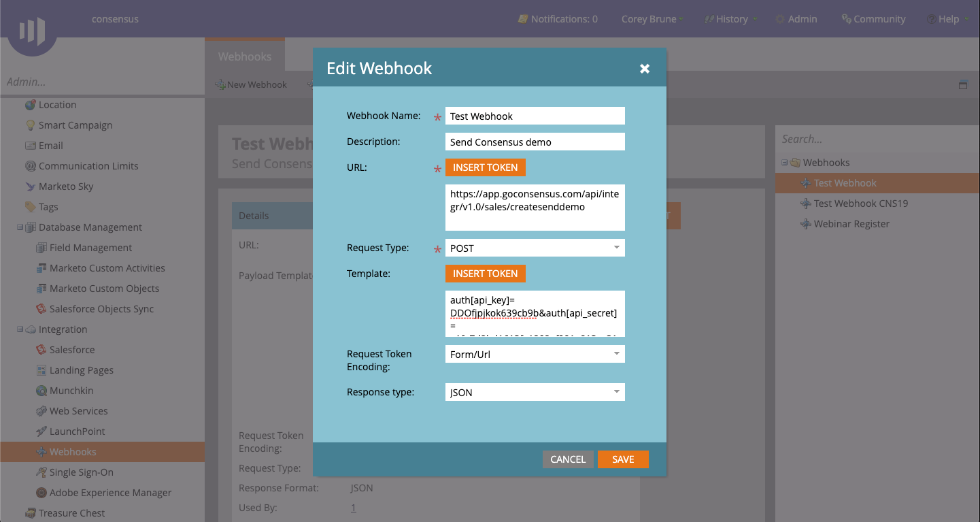Viewport: 980px width, 522px height.
Task: Open LaunchPoint in the admin tree
Action: pos(78,431)
